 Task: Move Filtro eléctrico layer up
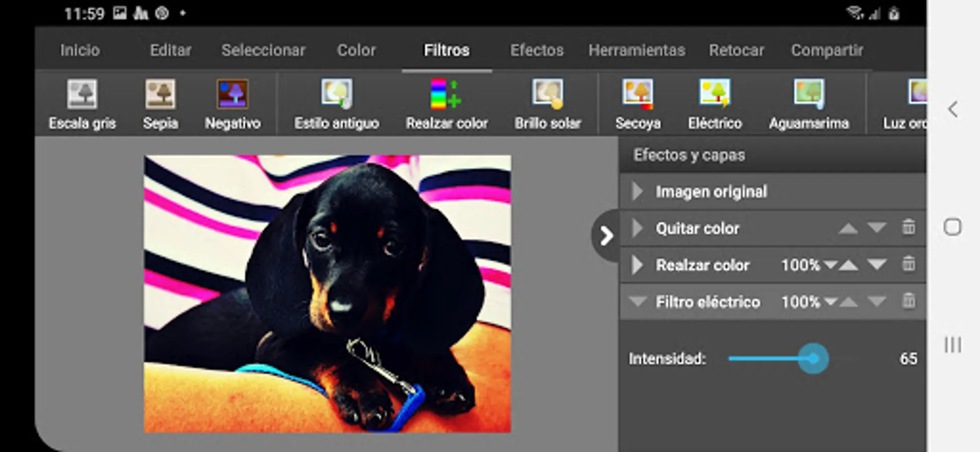[x=848, y=302]
